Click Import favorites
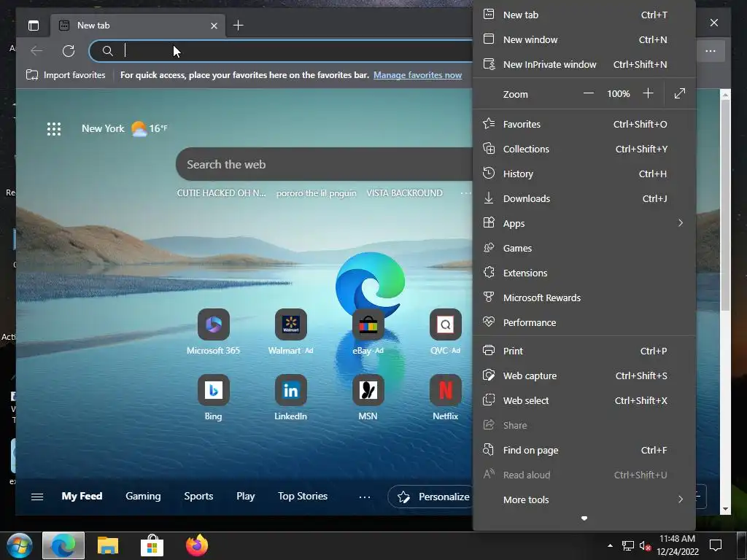 coord(66,75)
